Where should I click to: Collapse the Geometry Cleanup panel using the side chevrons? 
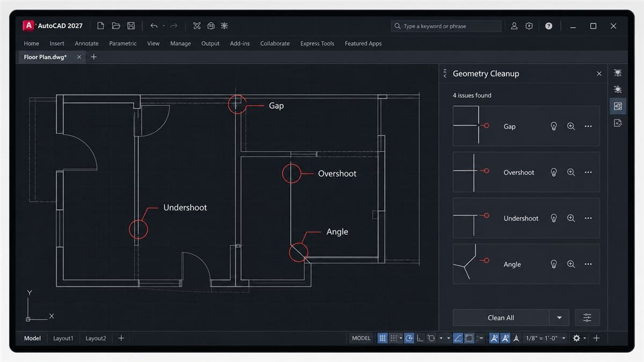click(x=445, y=73)
